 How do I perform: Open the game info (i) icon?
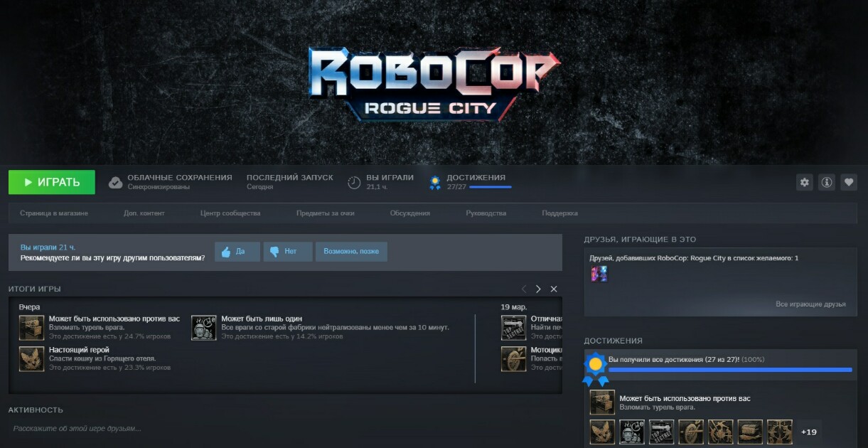827,182
